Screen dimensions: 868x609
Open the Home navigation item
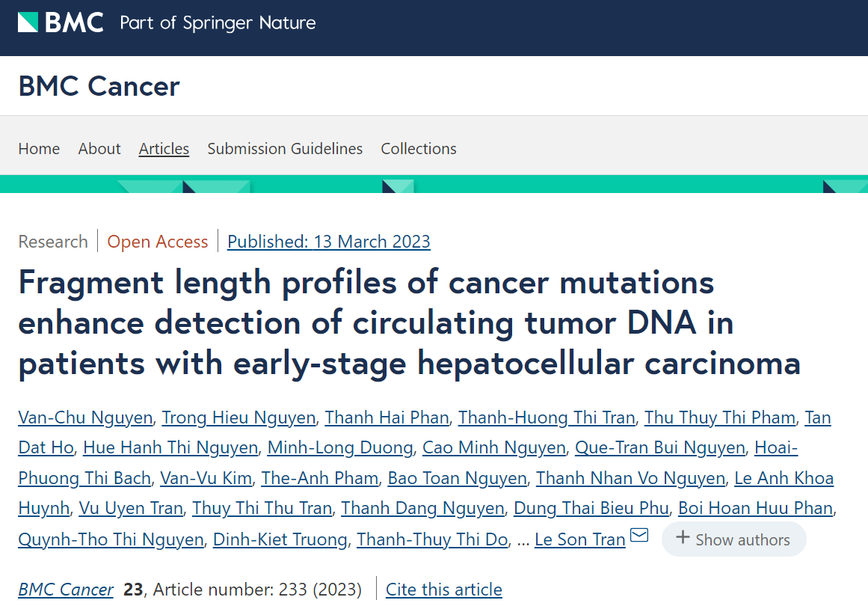(39, 148)
